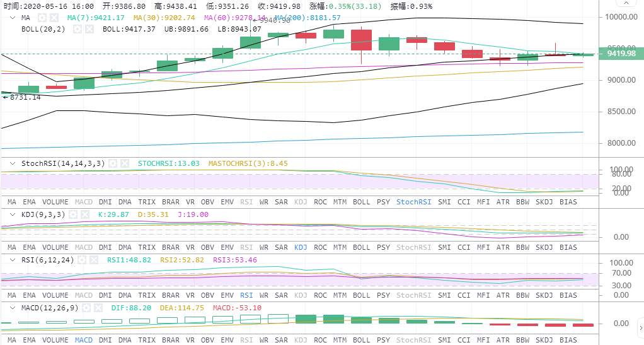
Task: Click the K:29.87 value in KDJ panel
Action: pyautogui.click(x=113, y=214)
